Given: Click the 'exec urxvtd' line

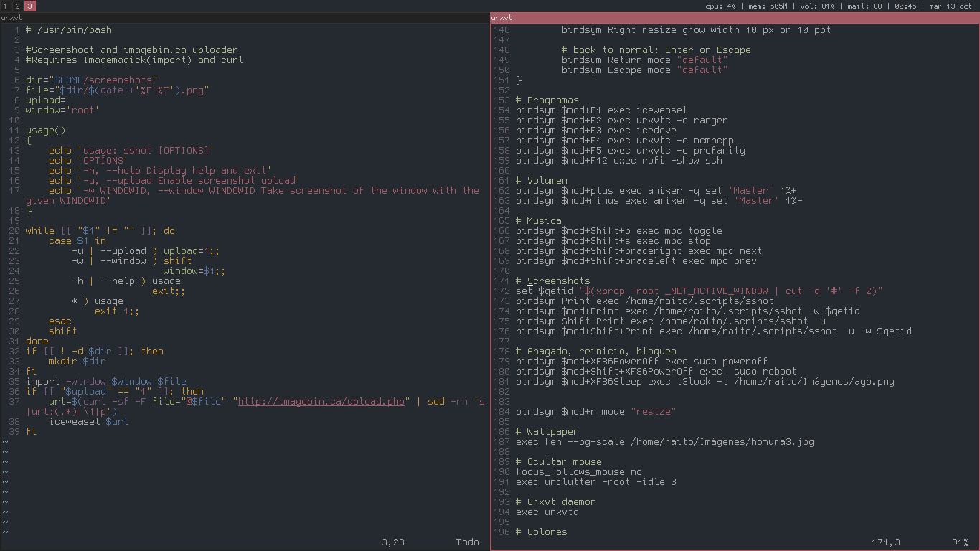Looking at the screenshot, I should [547, 512].
